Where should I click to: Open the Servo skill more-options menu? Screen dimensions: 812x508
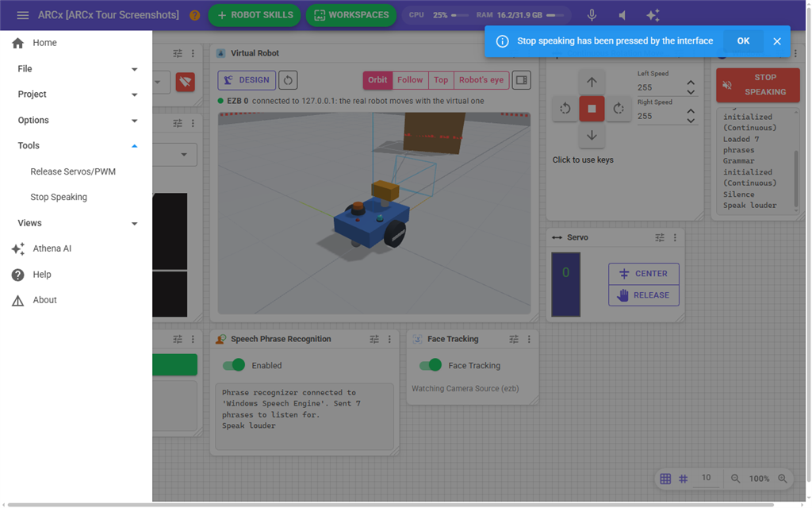pyautogui.click(x=675, y=237)
